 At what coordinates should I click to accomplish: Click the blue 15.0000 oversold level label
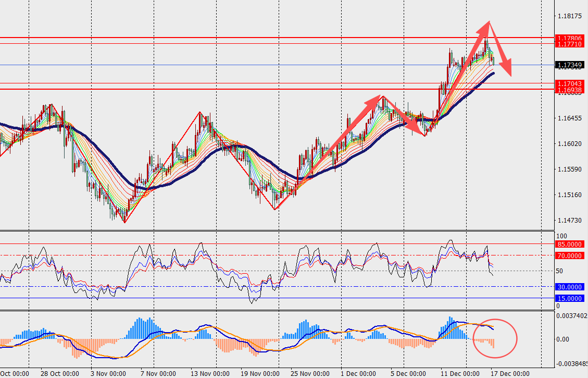click(x=569, y=298)
